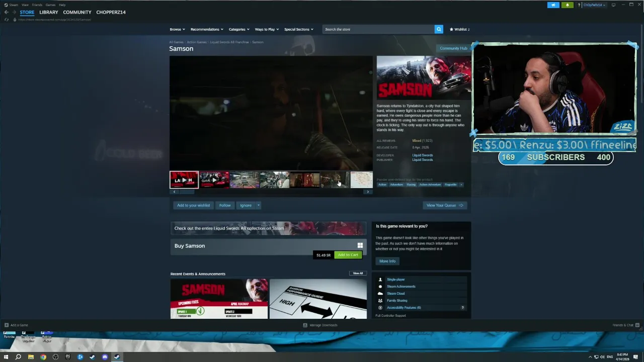Open the Games menu

50,5
